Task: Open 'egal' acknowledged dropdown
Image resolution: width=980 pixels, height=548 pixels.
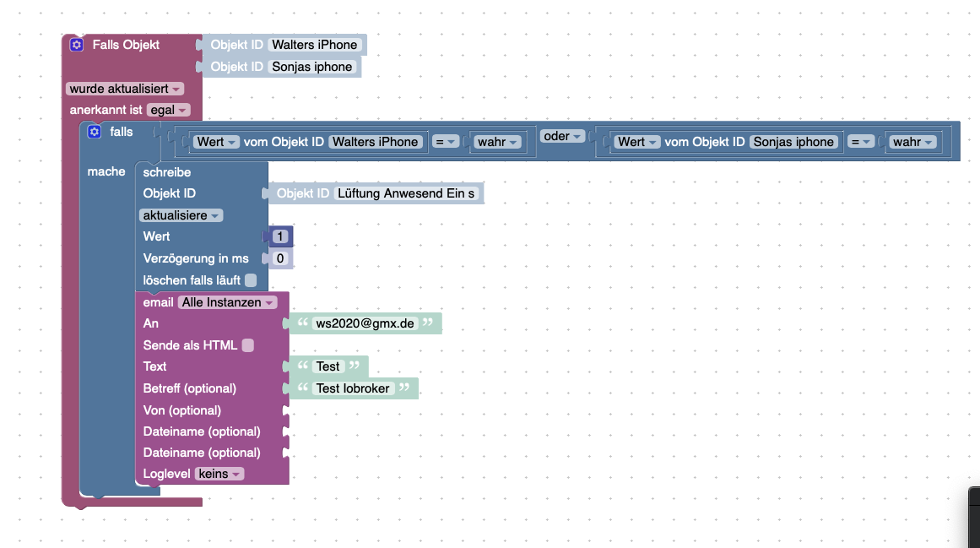Action: [169, 110]
